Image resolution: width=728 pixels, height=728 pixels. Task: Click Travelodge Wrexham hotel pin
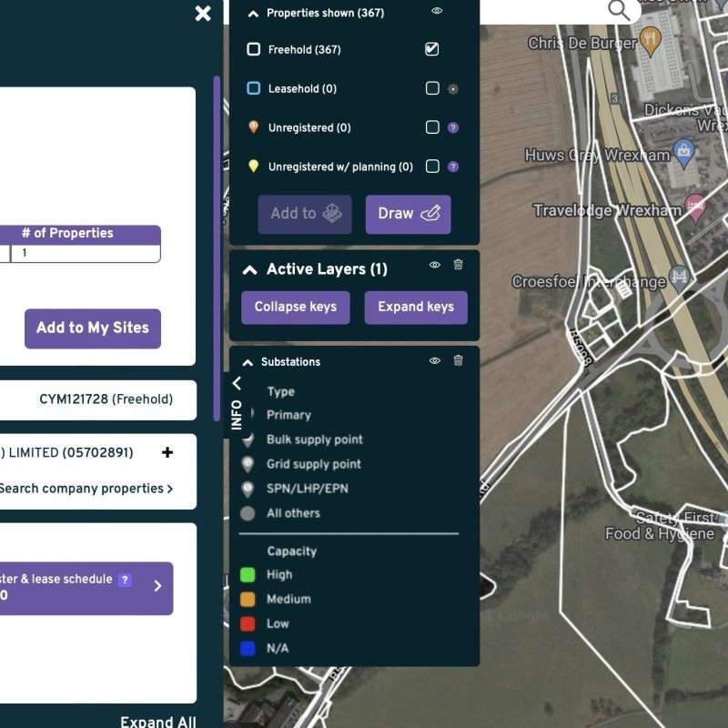point(695,207)
